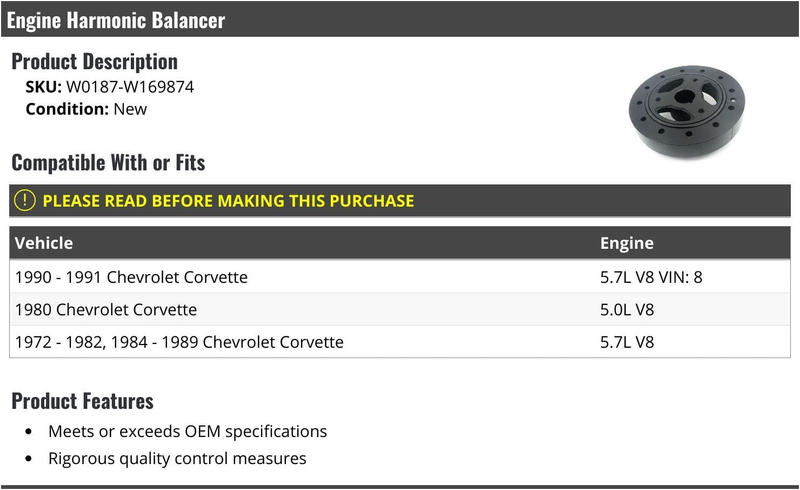Click the yellow exclamation warning icon
The width and height of the screenshot is (800, 490).
click(x=24, y=201)
